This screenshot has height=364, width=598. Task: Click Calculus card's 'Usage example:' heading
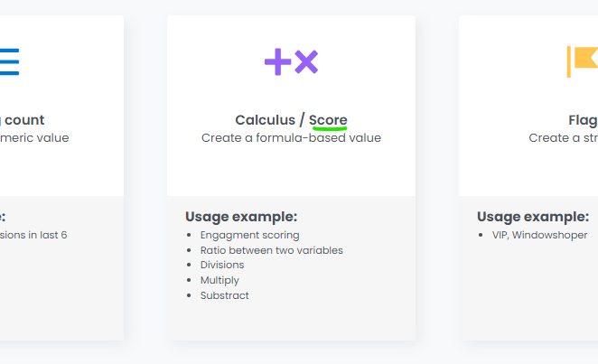click(x=241, y=217)
